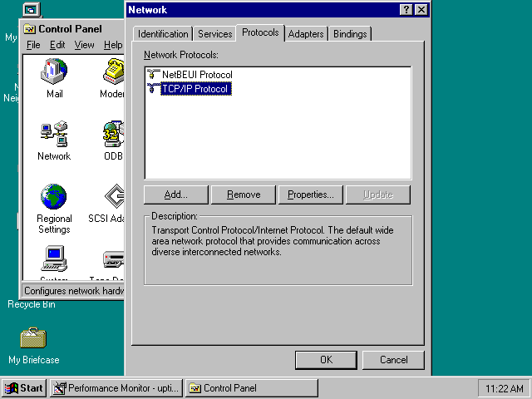Image resolution: width=532 pixels, height=399 pixels.
Task: Click the Description text about Transport Control Protocol
Action: tap(273, 241)
